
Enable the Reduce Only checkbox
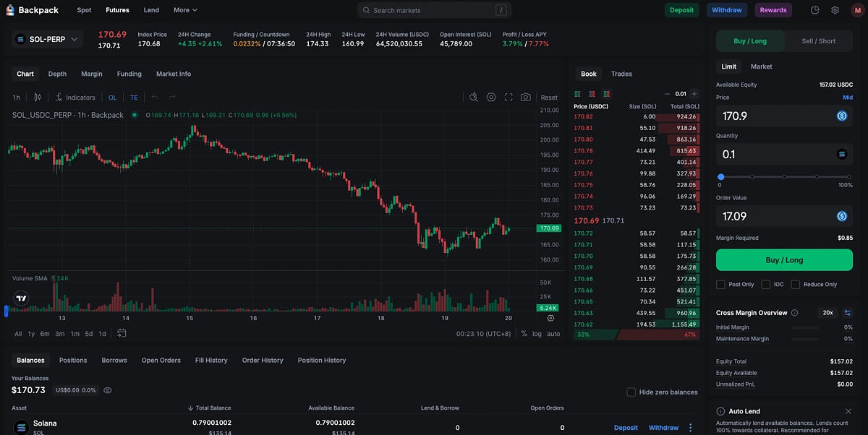pyautogui.click(x=796, y=285)
